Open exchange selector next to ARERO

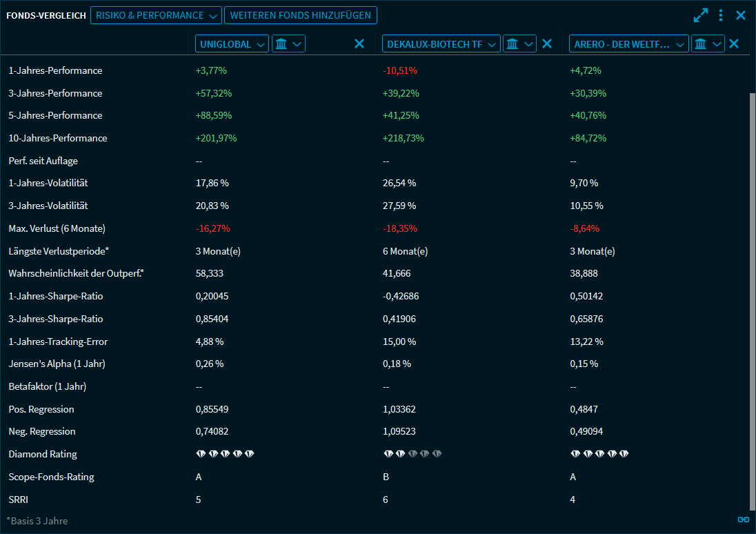click(707, 44)
